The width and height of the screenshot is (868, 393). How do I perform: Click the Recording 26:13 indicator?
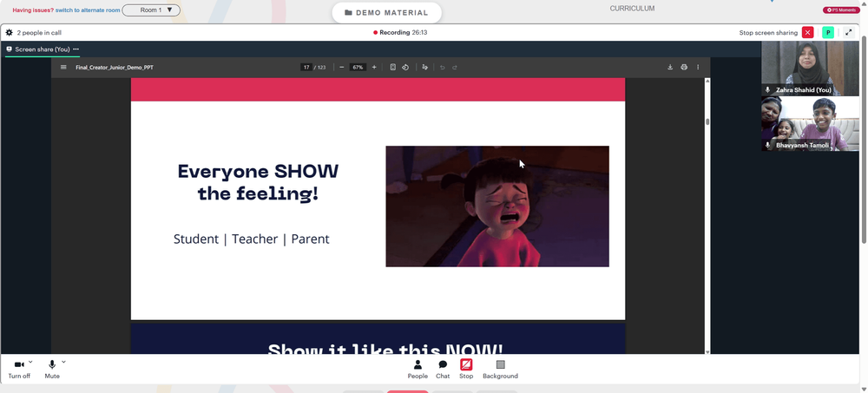point(400,33)
